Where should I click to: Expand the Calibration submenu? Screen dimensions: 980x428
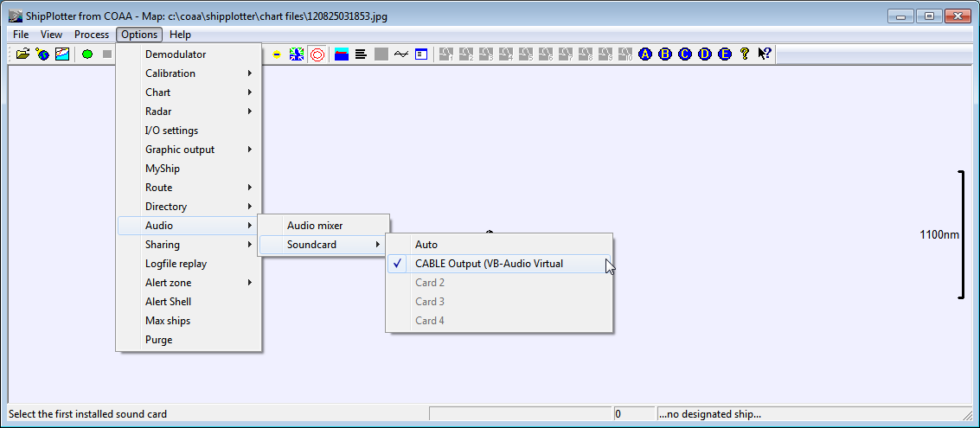[x=189, y=73]
